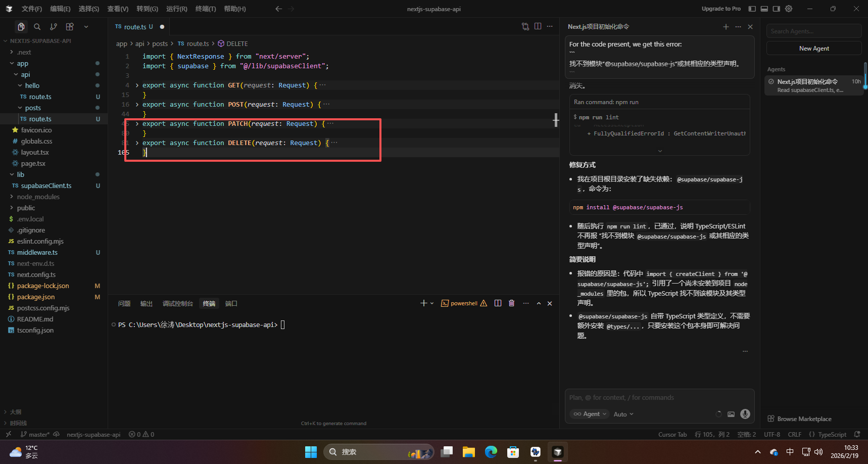Switch to the 调试控制台 panel tab

[178, 304]
